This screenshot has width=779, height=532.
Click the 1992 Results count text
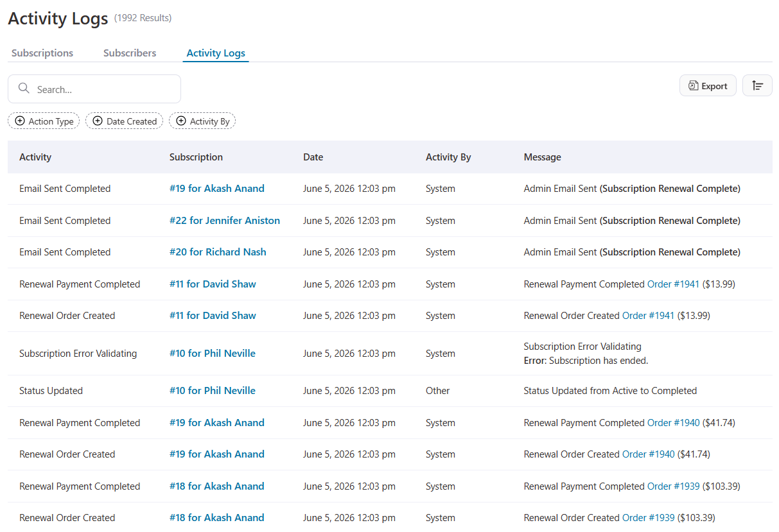[x=143, y=18]
